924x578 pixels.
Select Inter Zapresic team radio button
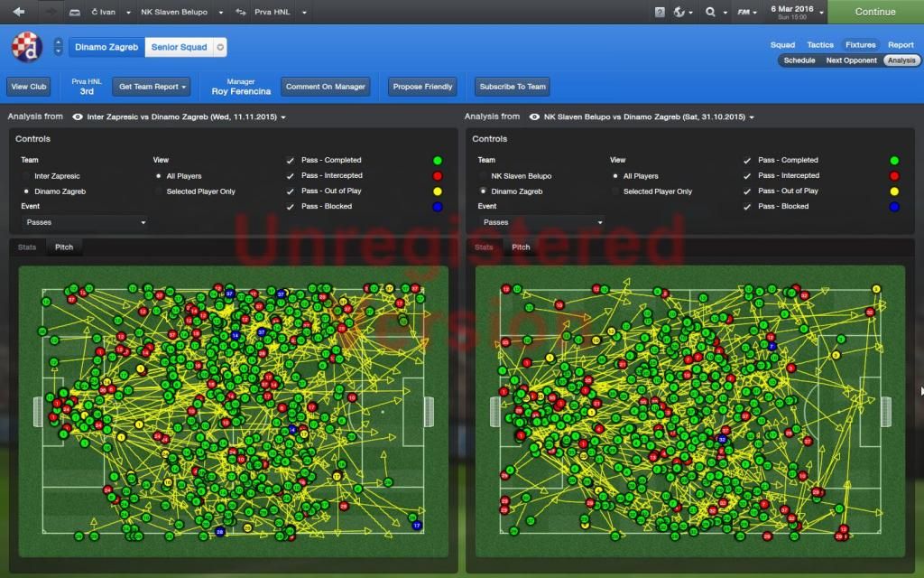point(26,176)
